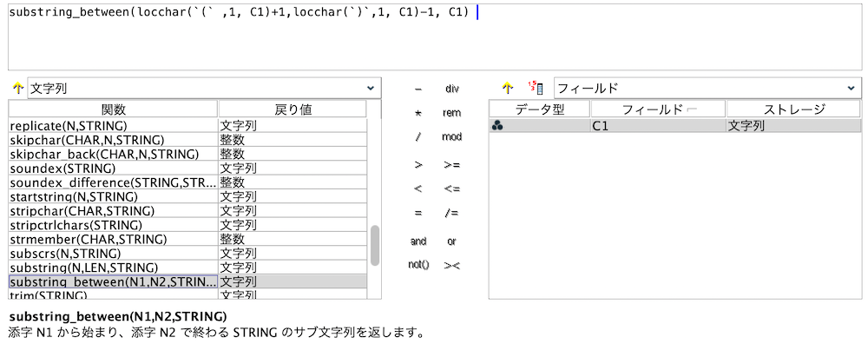Click the data type icon in C1 row
The height and width of the screenshot is (344, 868).
coord(497,126)
